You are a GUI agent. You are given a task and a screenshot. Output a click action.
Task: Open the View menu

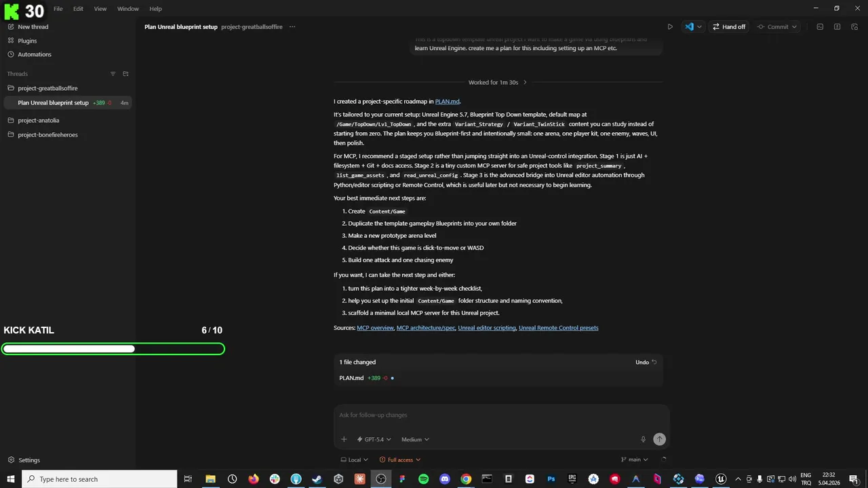(x=100, y=9)
